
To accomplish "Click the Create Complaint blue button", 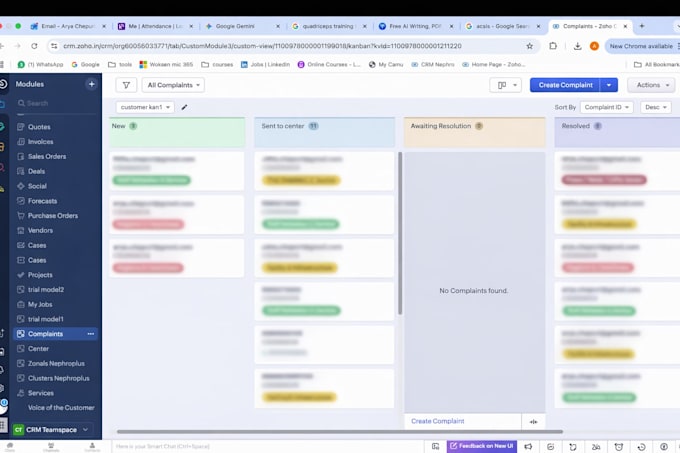I will (565, 85).
